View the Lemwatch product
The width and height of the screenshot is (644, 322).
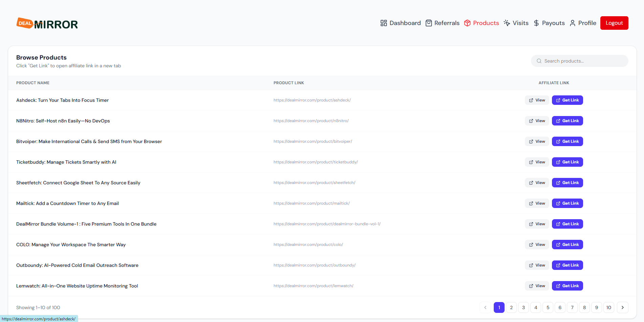537,286
